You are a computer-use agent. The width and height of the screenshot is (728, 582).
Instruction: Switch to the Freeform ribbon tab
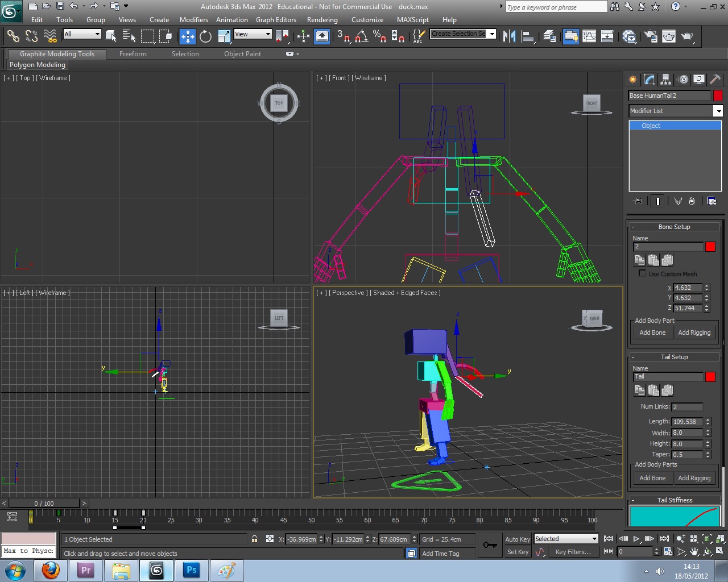pos(133,54)
